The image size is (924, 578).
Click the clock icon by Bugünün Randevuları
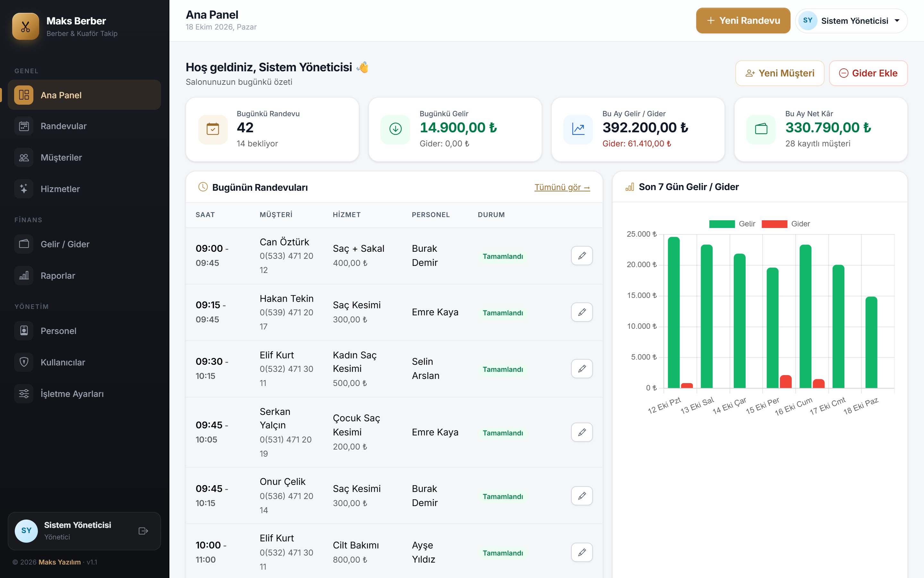pyautogui.click(x=203, y=187)
